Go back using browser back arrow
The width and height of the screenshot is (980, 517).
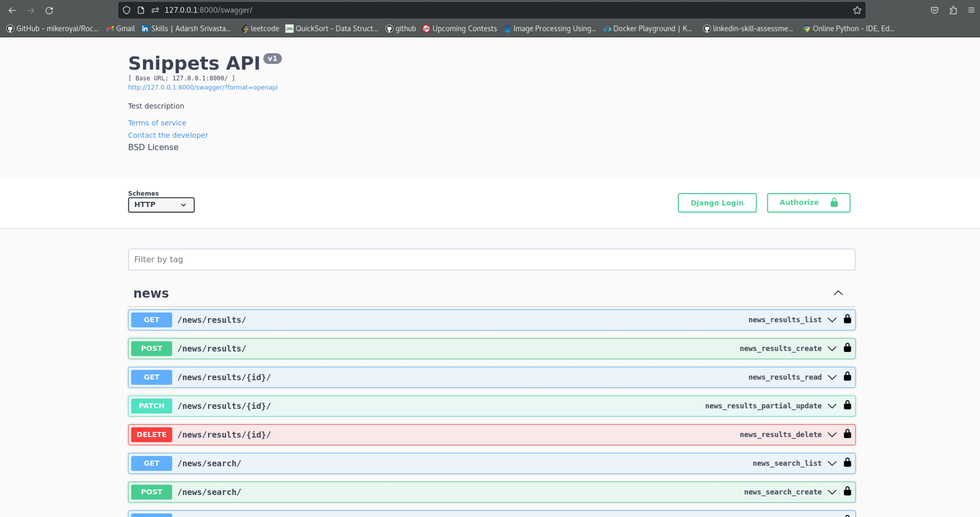[x=12, y=10]
